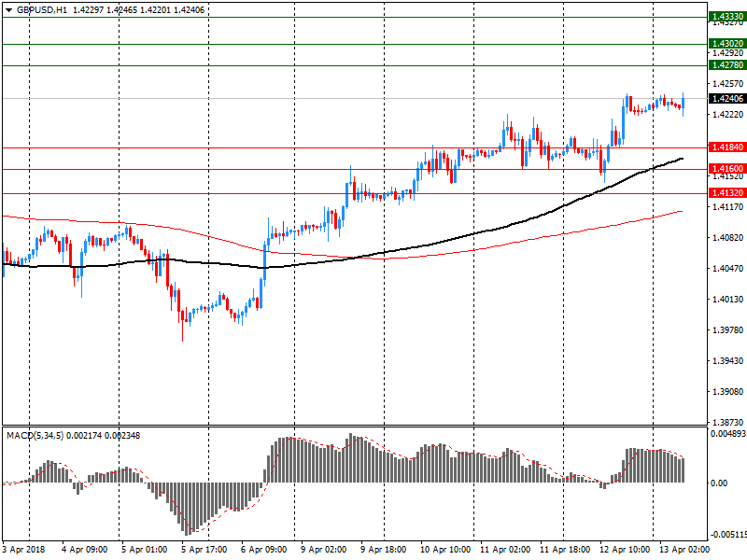This screenshot has width=747, height=560.
Task: Select the 1.41840 red level label
Action: [727, 147]
